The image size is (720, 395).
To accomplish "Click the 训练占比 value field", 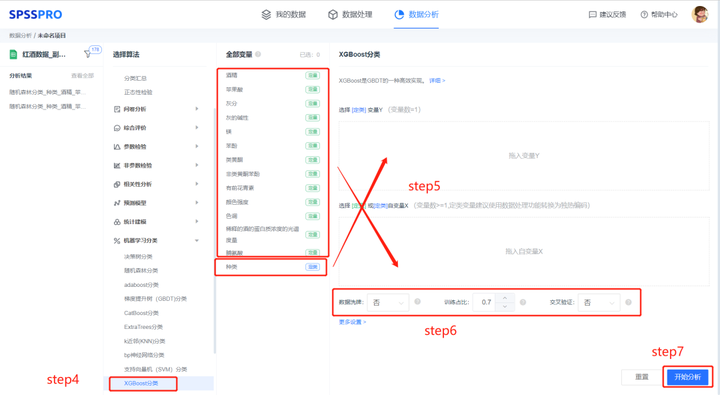I will click(x=485, y=302).
